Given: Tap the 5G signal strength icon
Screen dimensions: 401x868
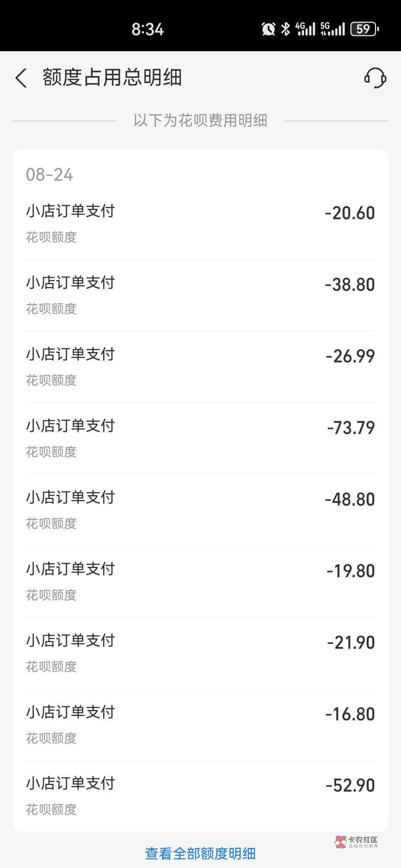Looking at the screenshot, I should point(332,29).
